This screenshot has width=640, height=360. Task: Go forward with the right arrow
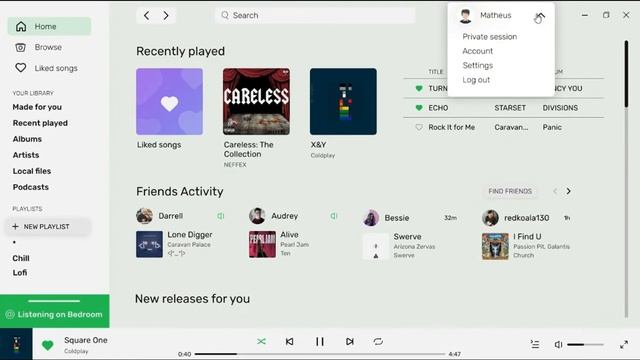(x=166, y=16)
